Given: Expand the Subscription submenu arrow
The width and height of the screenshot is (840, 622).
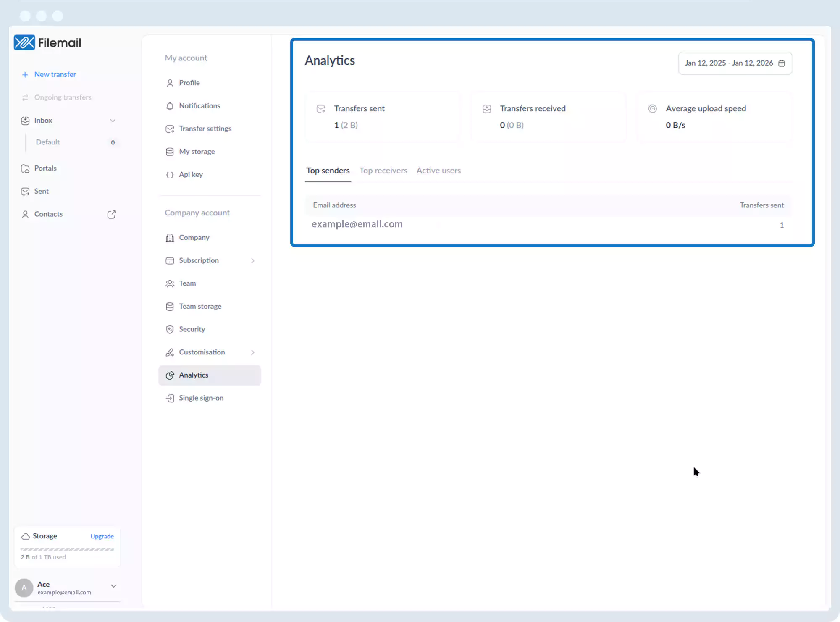Looking at the screenshot, I should [253, 261].
